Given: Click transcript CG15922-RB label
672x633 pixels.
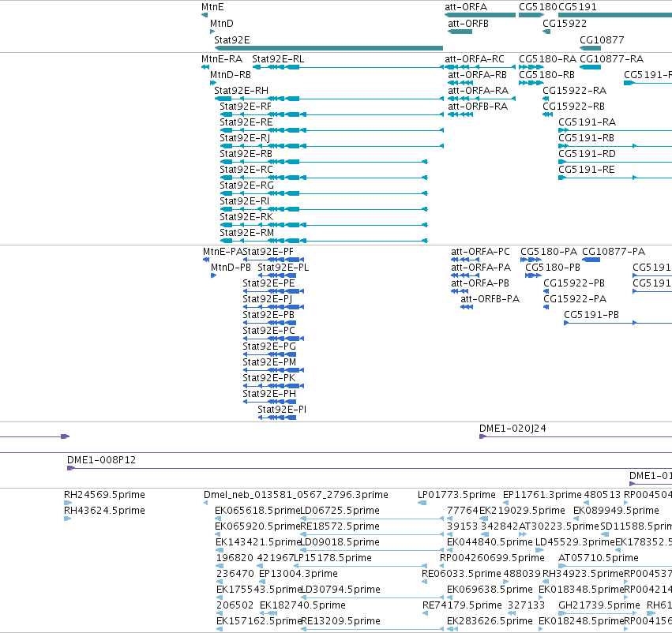Looking at the screenshot, I should [573, 107].
